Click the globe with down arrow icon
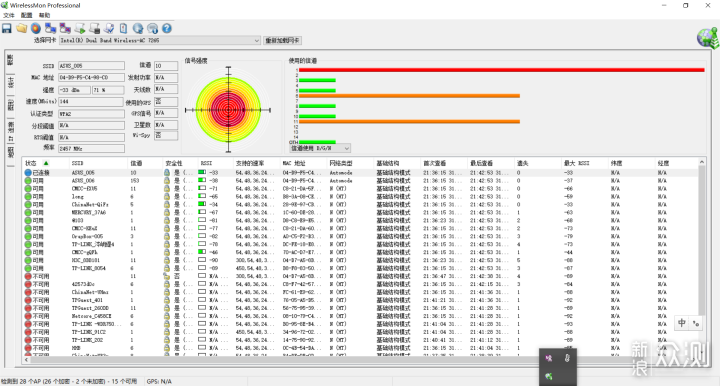This screenshot has width=720, height=386. click(x=138, y=28)
